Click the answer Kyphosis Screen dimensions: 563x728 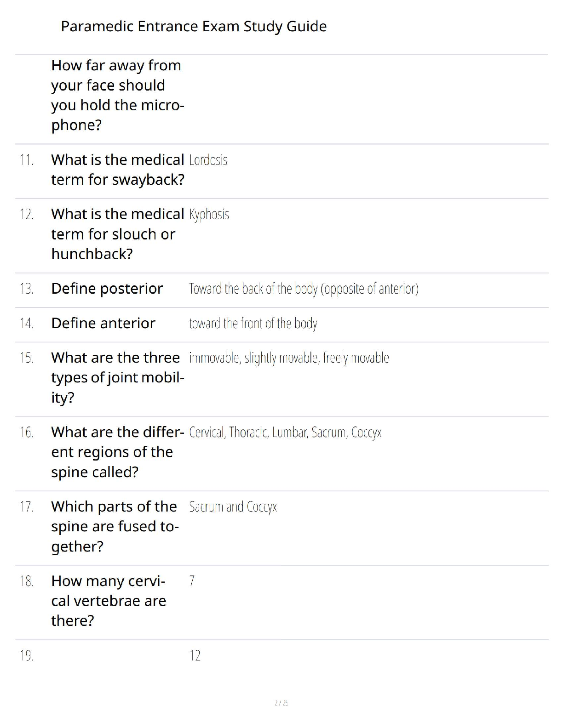point(209,215)
